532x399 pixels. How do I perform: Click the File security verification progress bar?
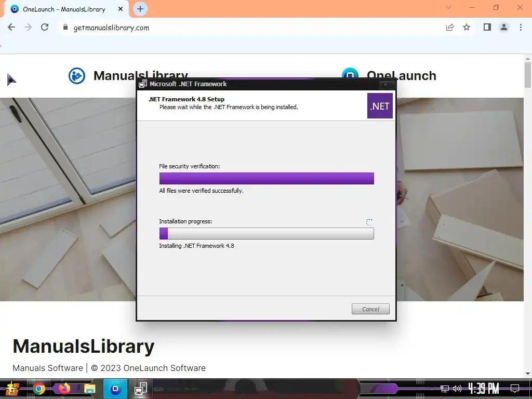267,179
